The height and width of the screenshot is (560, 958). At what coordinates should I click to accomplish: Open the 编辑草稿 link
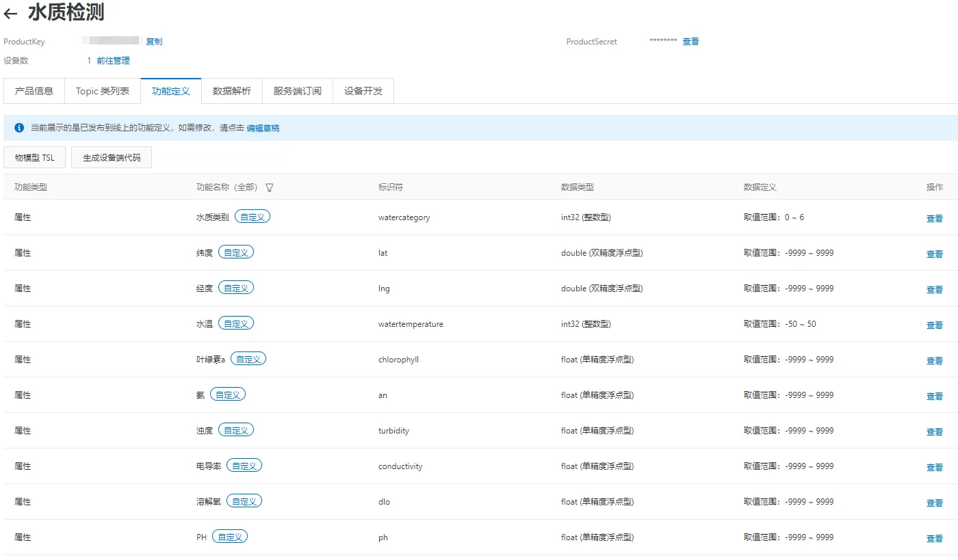pos(263,128)
